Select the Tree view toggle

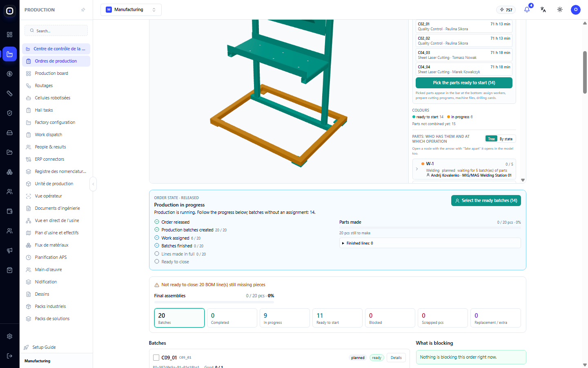[x=491, y=139]
